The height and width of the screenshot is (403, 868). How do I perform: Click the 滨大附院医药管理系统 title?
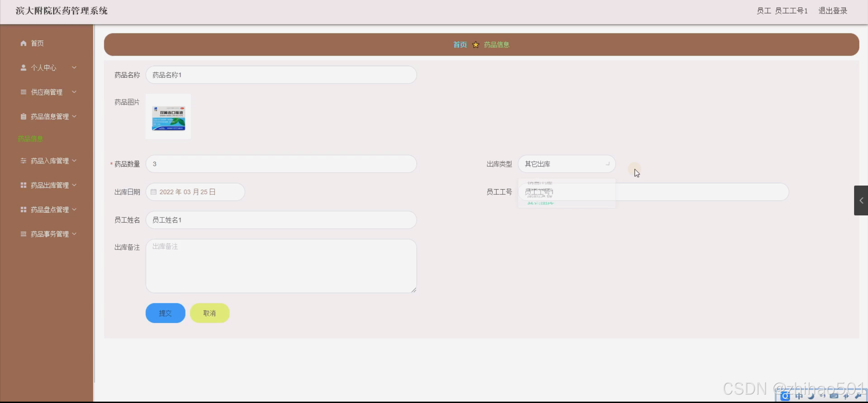tap(61, 11)
